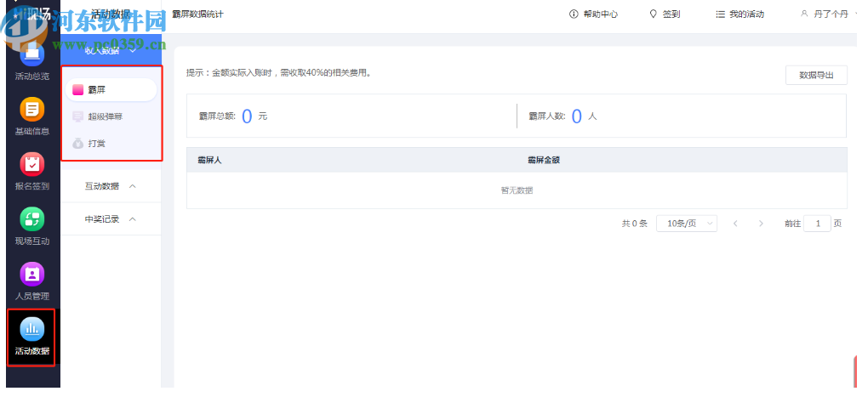Click the 霸屏人数 value
This screenshot has width=868, height=397.
click(x=576, y=116)
